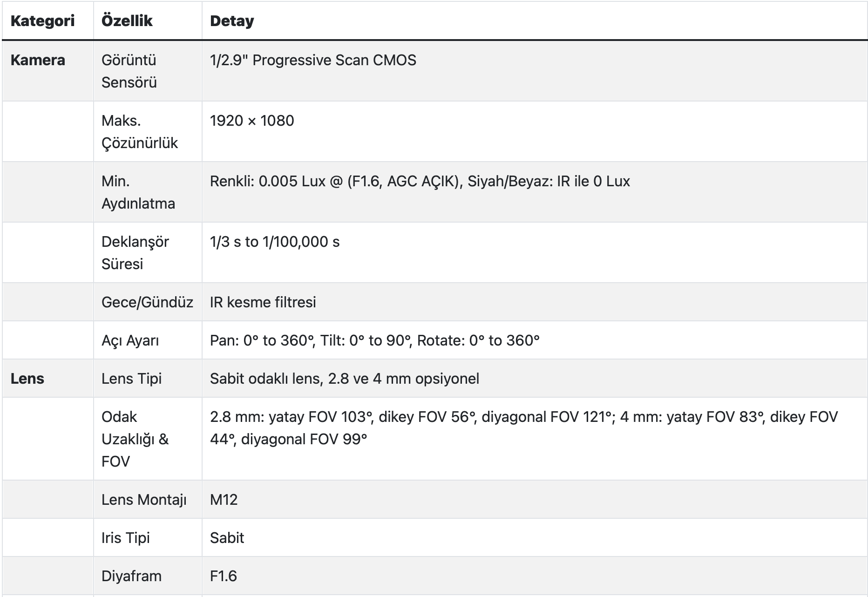
Task: Click the 1/2.9" Progressive Scan CMOS text
Action: 313,60
